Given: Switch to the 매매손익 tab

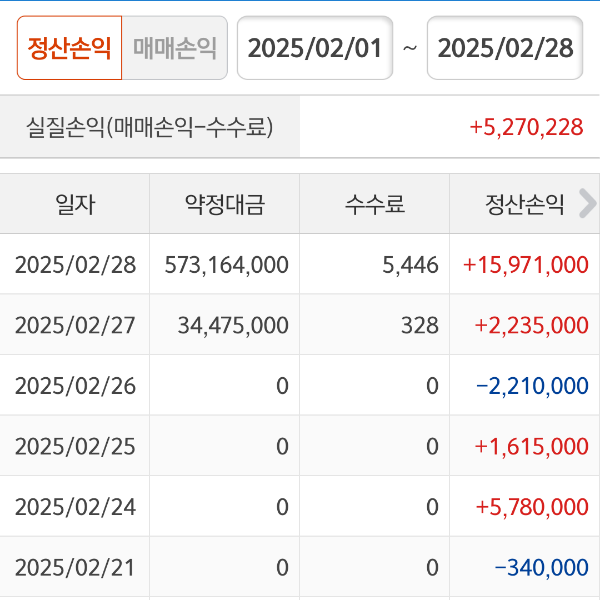Looking at the screenshot, I should click(174, 48).
